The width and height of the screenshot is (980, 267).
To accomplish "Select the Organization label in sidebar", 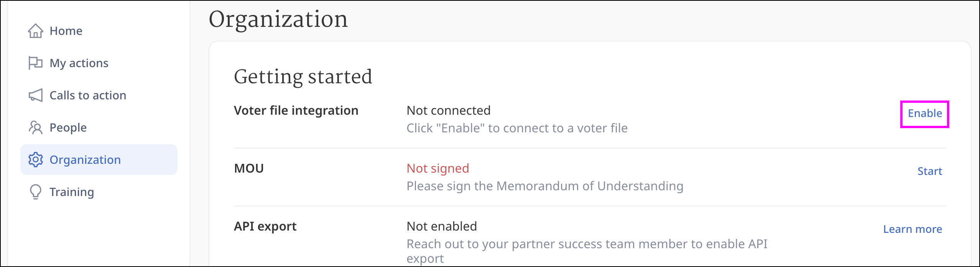I will click(x=85, y=160).
